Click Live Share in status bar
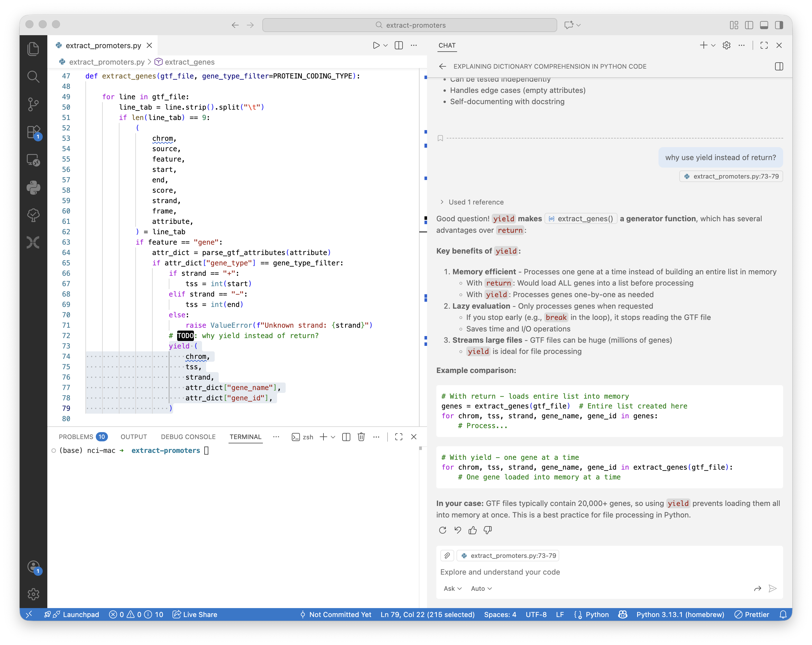The width and height of the screenshot is (812, 645). tap(195, 614)
